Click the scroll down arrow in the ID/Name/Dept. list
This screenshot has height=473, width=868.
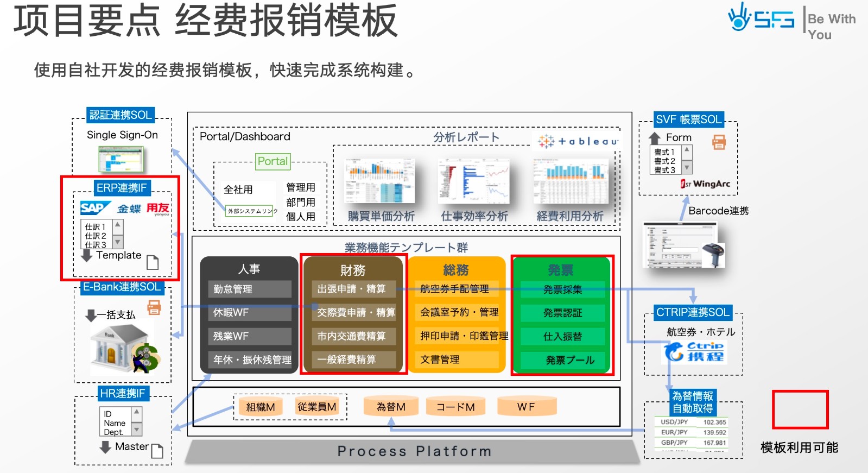(x=137, y=430)
